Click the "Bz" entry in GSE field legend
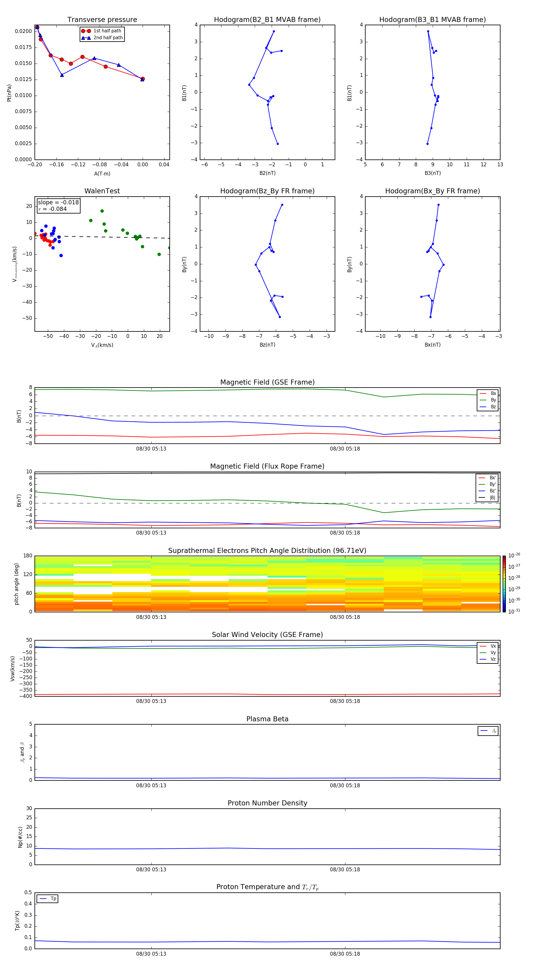Screen dimensions: 535x980 point(488,407)
